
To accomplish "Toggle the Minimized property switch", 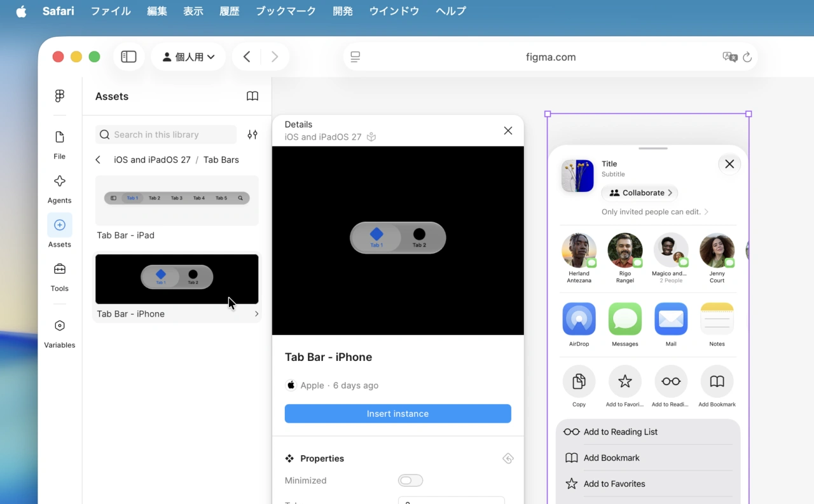I will (410, 480).
